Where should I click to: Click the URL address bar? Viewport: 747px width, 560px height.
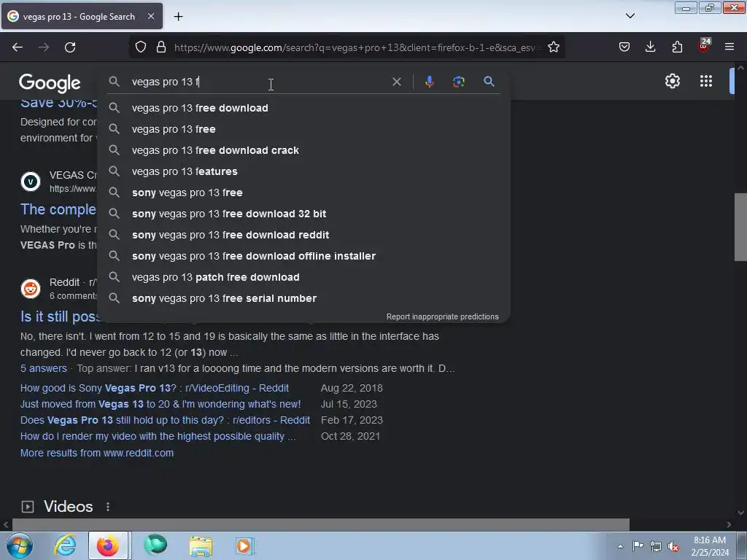pyautogui.click(x=357, y=47)
